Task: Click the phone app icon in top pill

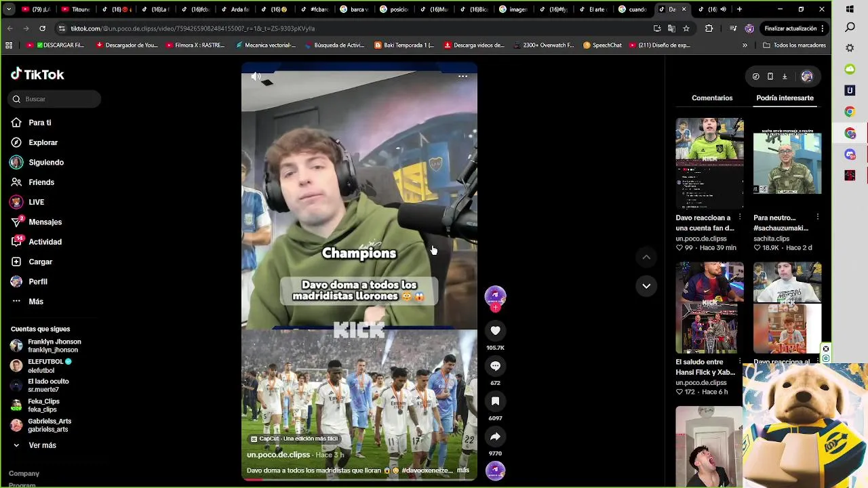Action: click(x=770, y=77)
